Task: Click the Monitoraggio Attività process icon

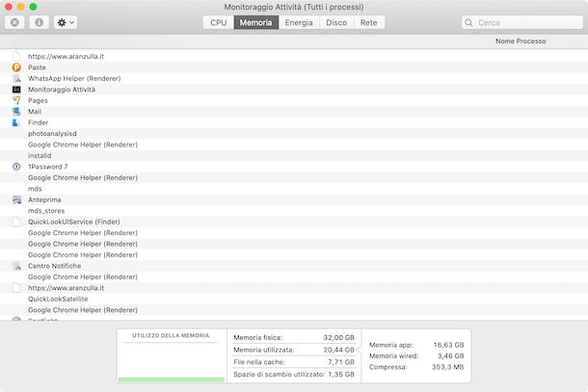Action: (x=16, y=90)
